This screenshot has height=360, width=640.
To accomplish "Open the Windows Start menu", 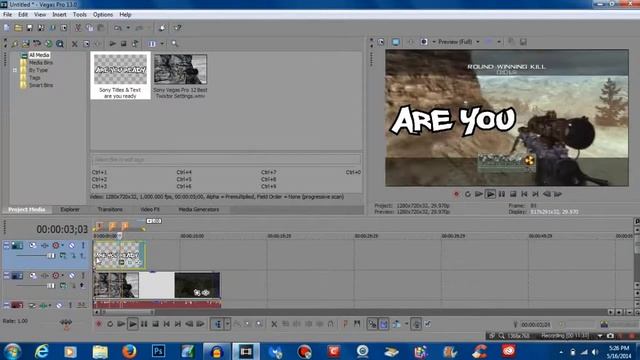I will tap(12, 351).
